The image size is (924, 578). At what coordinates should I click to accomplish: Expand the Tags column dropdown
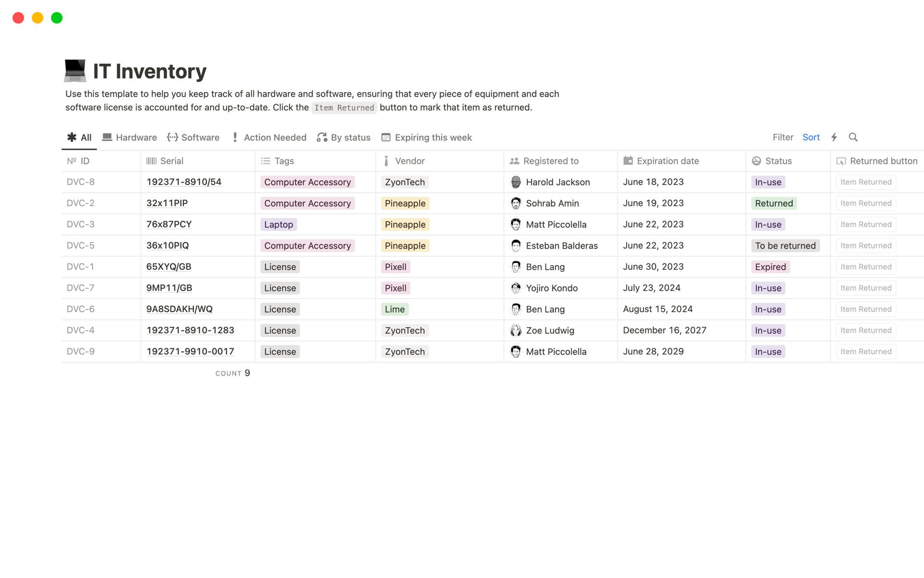(283, 160)
